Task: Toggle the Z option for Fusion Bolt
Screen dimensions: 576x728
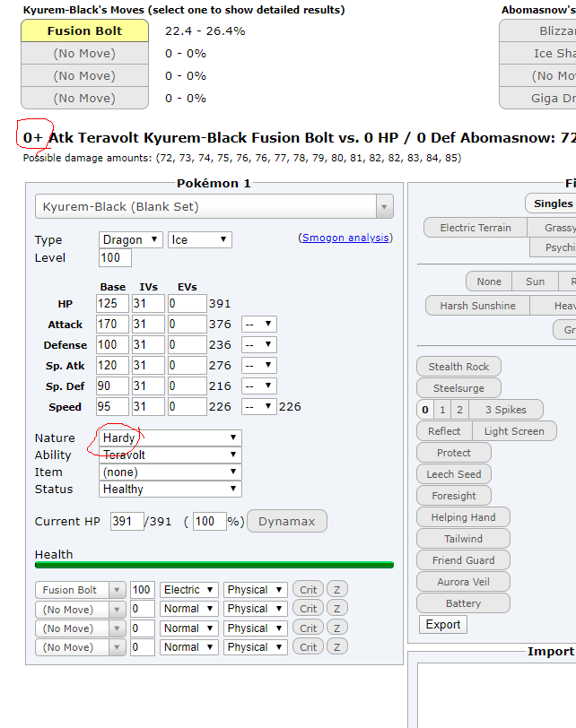Action: (336, 590)
